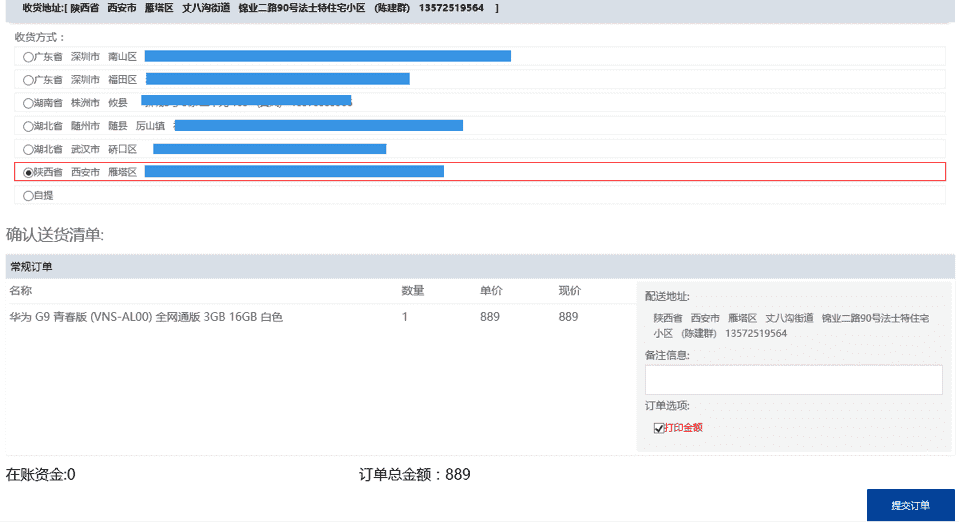Click the quantity value 1 in the order row
Screen dimensions: 959x522
tap(405, 317)
